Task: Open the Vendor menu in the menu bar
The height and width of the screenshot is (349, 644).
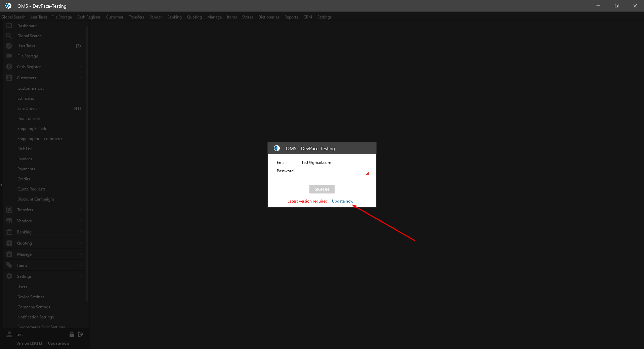Action: 156,17
